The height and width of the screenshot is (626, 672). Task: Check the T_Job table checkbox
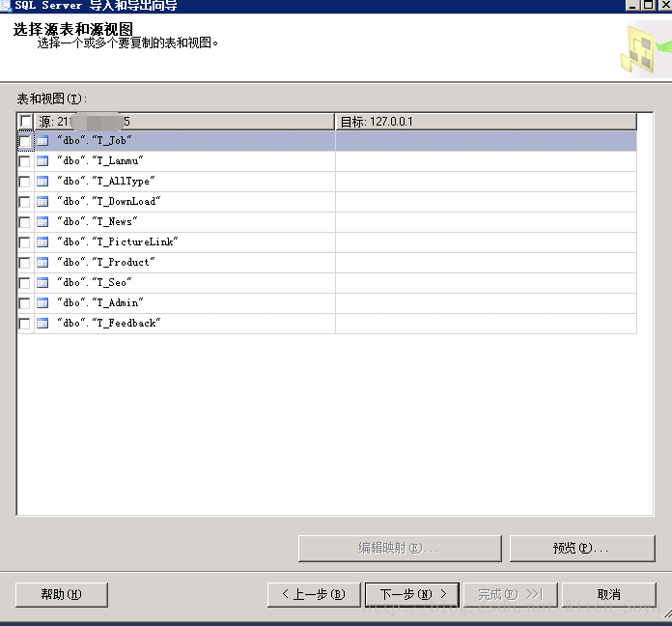pos(24,141)
